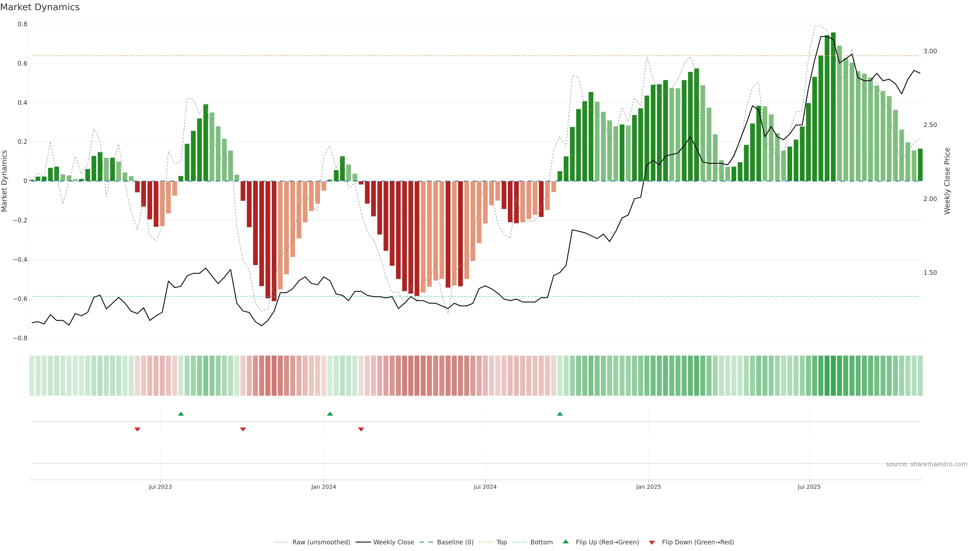980x551 pixels.
Task: Click the earliest red Flip Down triangle marker
Action: (137, 429)
